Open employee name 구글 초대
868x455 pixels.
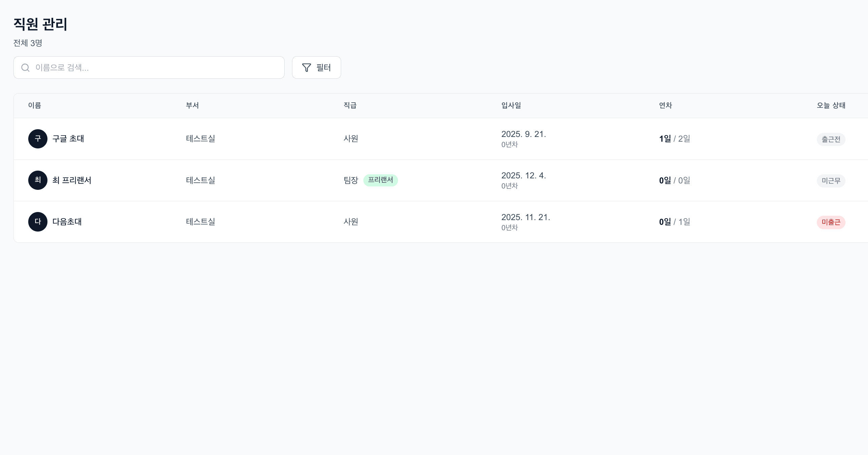[68, 139]
